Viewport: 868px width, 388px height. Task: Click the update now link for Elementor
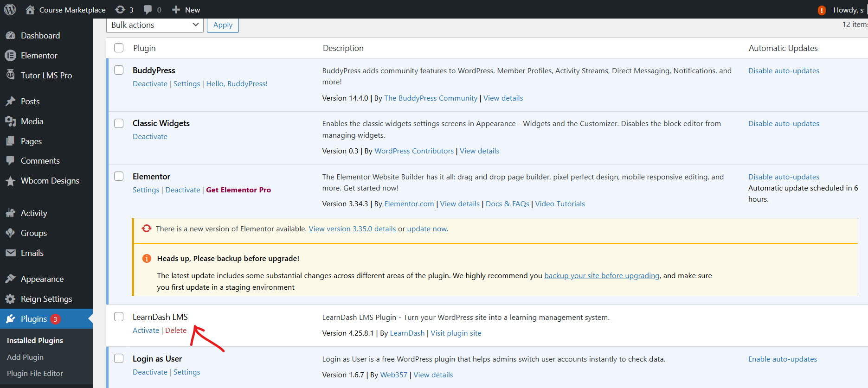click(427, 229)
